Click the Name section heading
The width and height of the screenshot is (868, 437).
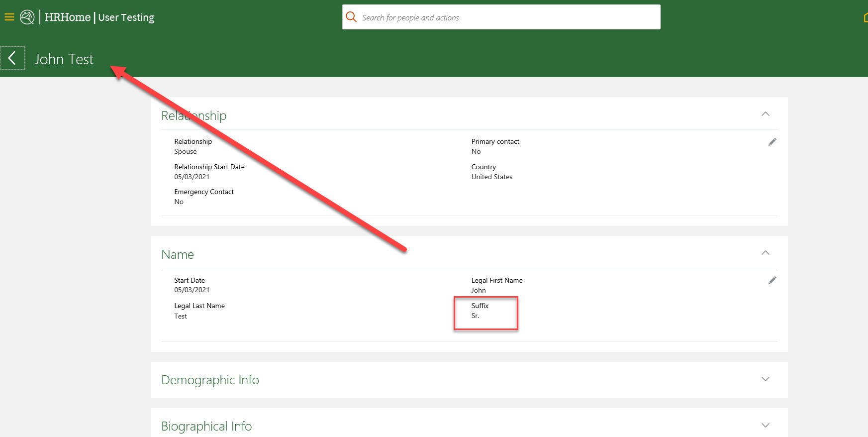178,254
